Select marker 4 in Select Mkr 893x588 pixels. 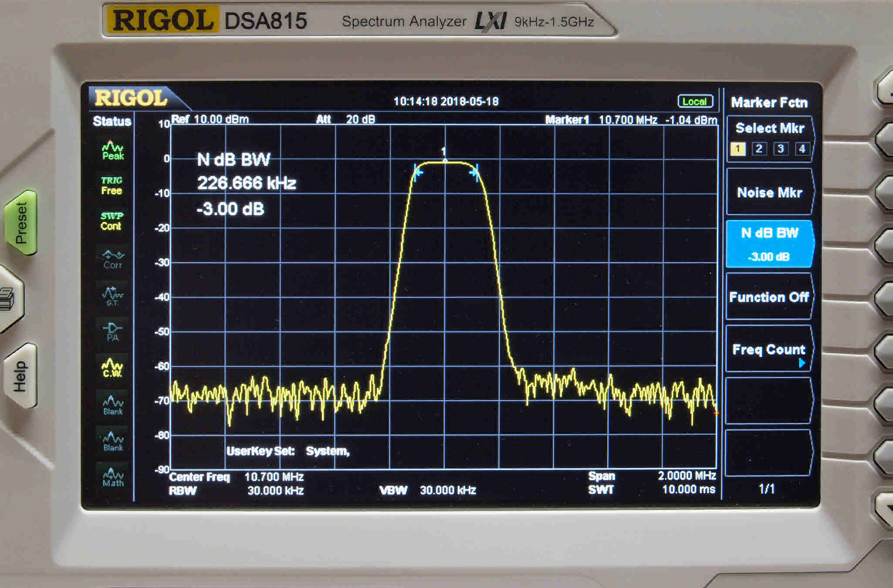(x=802, y=149)
